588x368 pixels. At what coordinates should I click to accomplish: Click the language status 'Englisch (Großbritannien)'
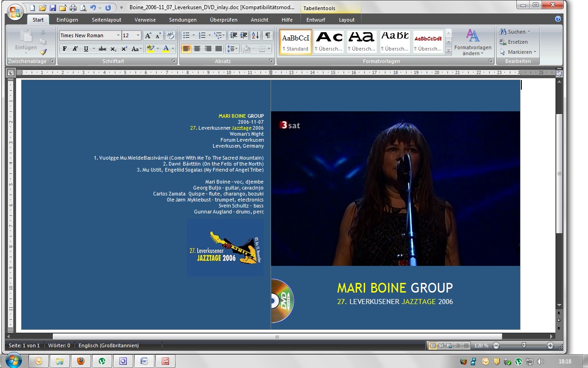[x=108, y=345]
